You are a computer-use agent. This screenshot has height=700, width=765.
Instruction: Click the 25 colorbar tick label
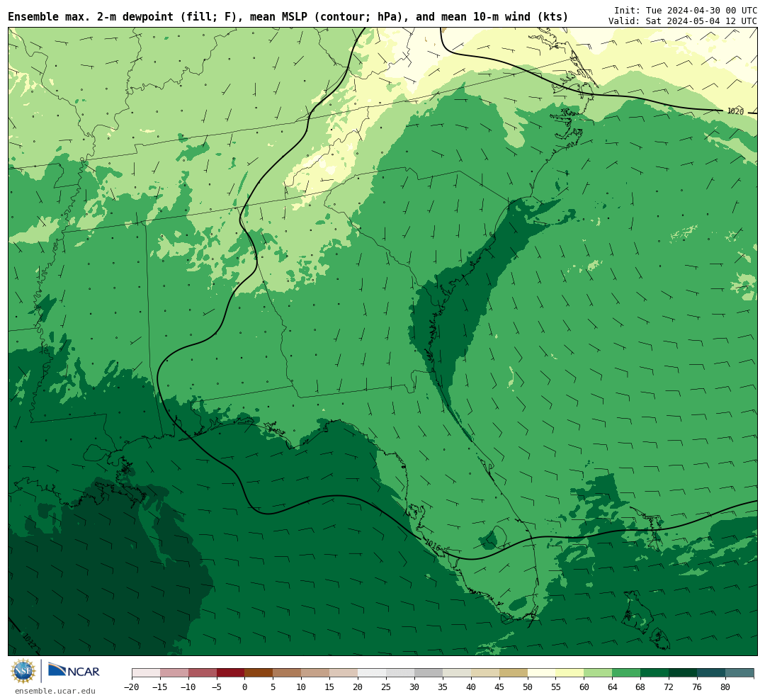pyautogui.click(x=387, y=687)
